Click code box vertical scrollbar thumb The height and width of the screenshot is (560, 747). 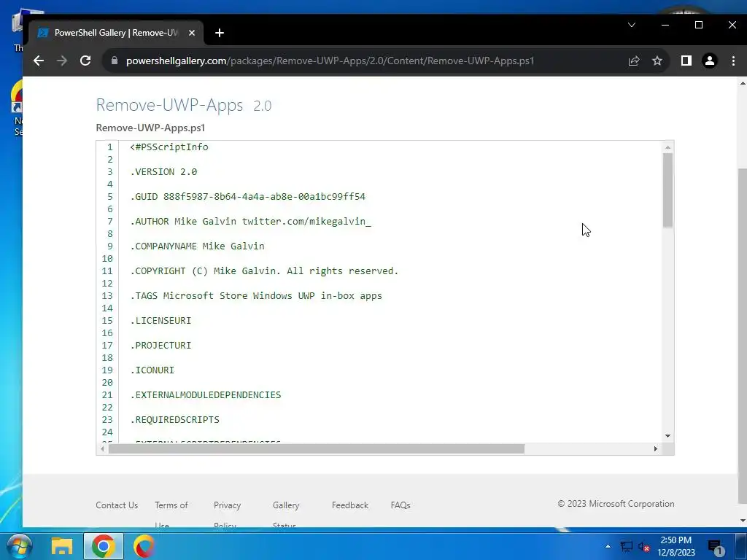(667, 190)
